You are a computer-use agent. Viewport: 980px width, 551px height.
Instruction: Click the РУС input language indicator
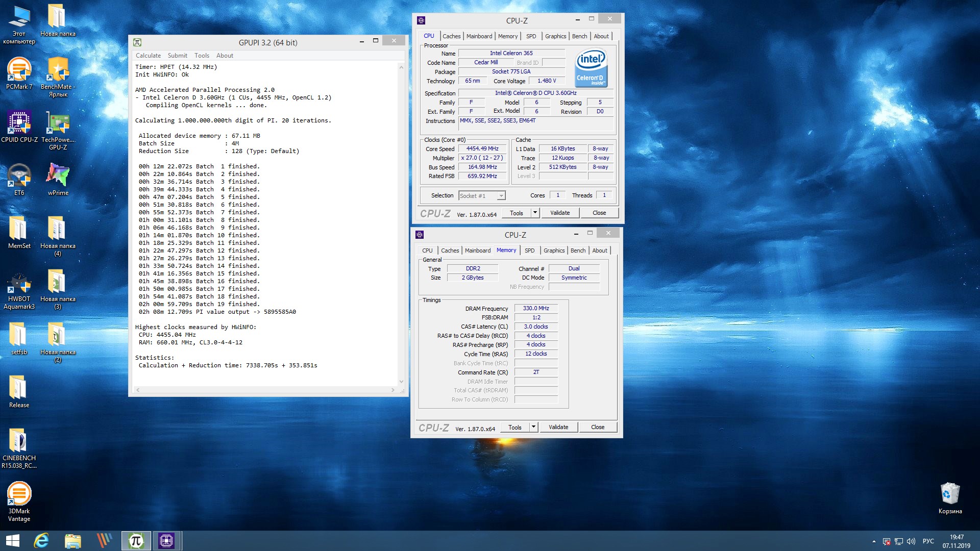point(928,541)
